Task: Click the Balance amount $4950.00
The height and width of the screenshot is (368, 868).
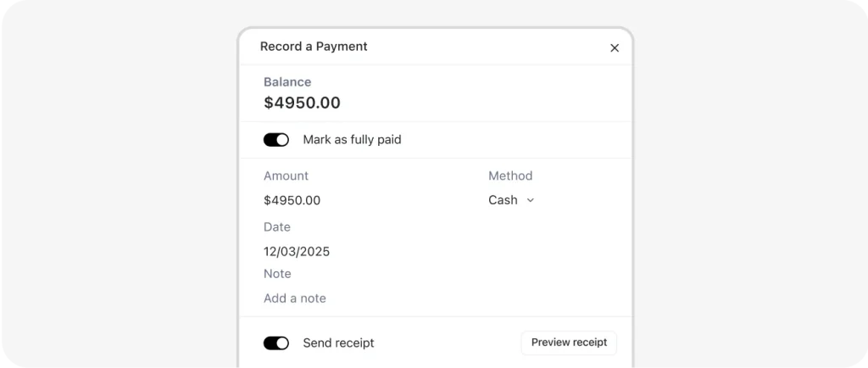Action: pyautogui.click(x=303, y=103)
